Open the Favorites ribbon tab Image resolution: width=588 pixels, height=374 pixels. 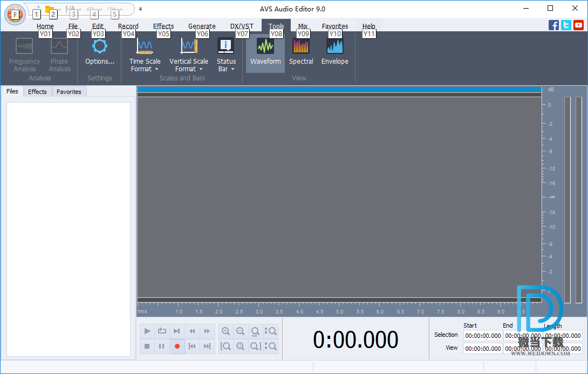(335, 26)
